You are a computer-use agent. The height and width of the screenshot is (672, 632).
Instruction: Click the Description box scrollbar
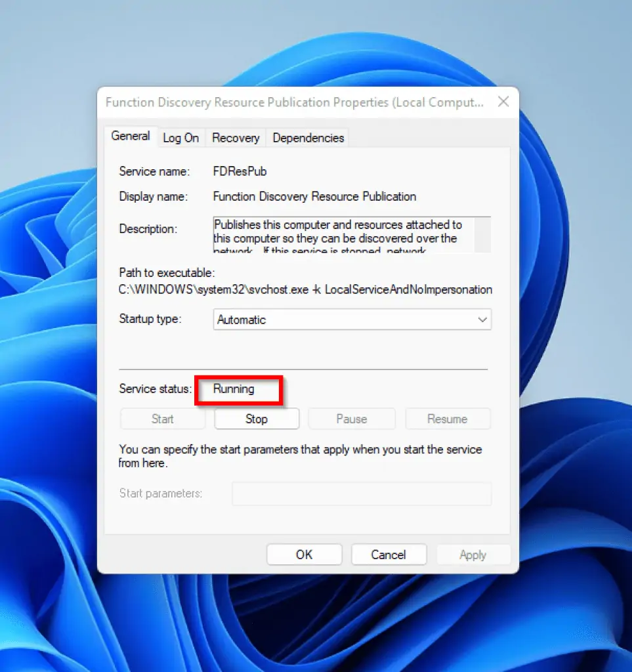pyautogui.click(x=482, y=235)
